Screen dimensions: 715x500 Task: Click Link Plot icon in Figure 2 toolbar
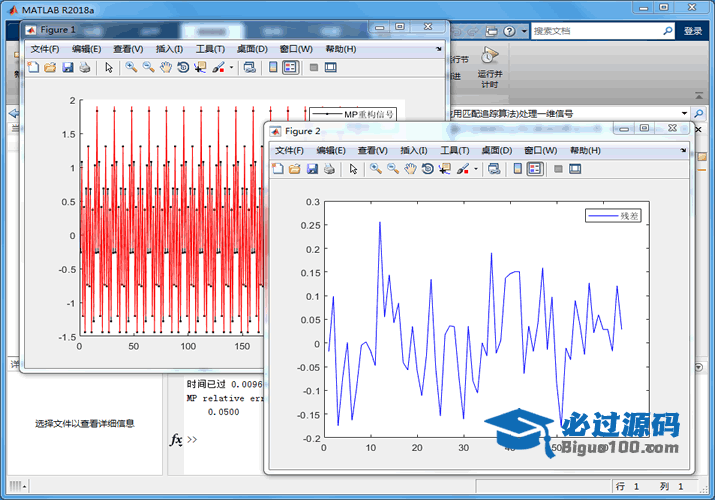(x=494, y=169)
